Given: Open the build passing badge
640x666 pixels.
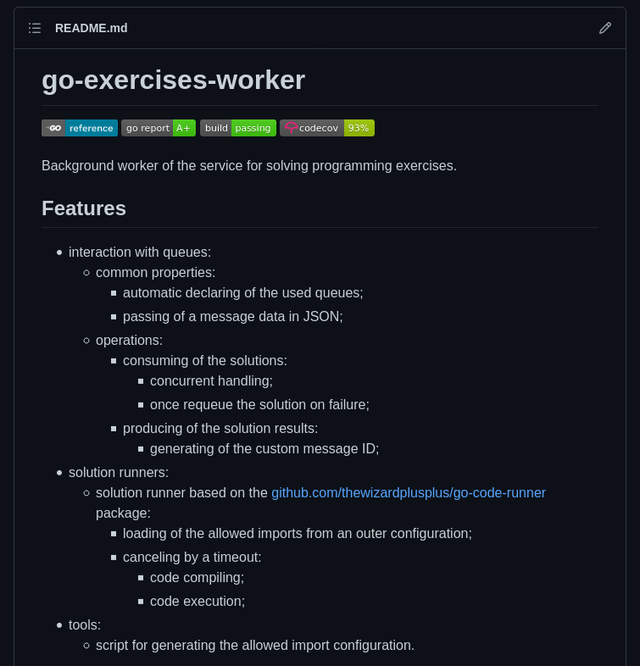Looking at the screenshot, I should [238, 128].
